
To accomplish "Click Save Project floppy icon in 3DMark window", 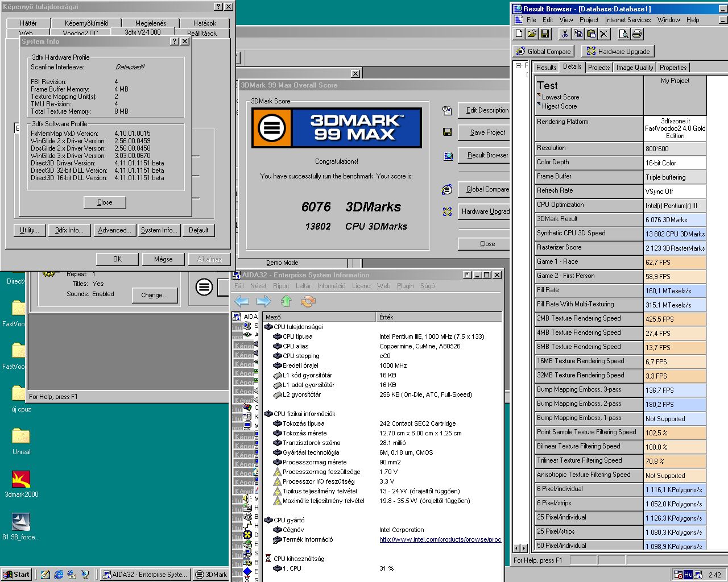I will click(447, 132).
